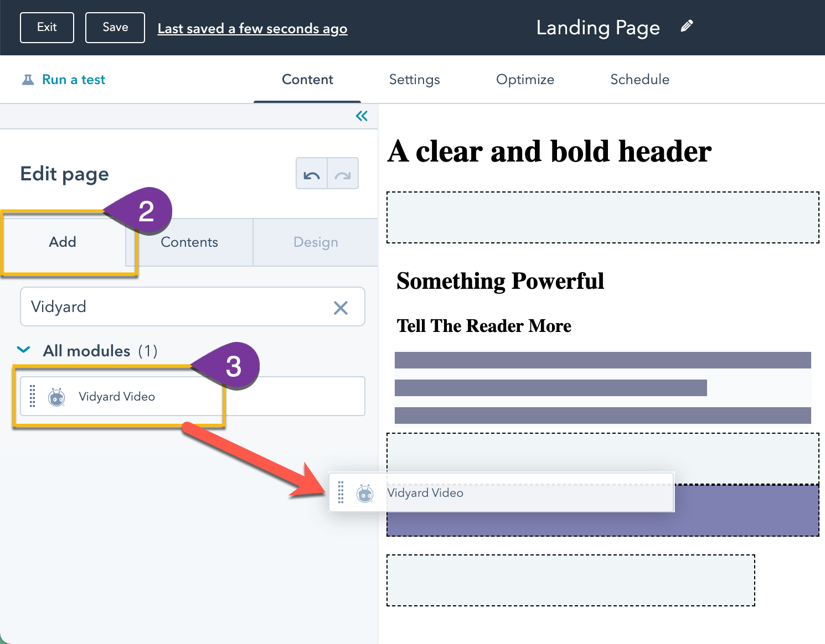This screenshot has width=825, height=644.
Task: Click the drag handle of Vidyard Video module
Action: (33, 396)
